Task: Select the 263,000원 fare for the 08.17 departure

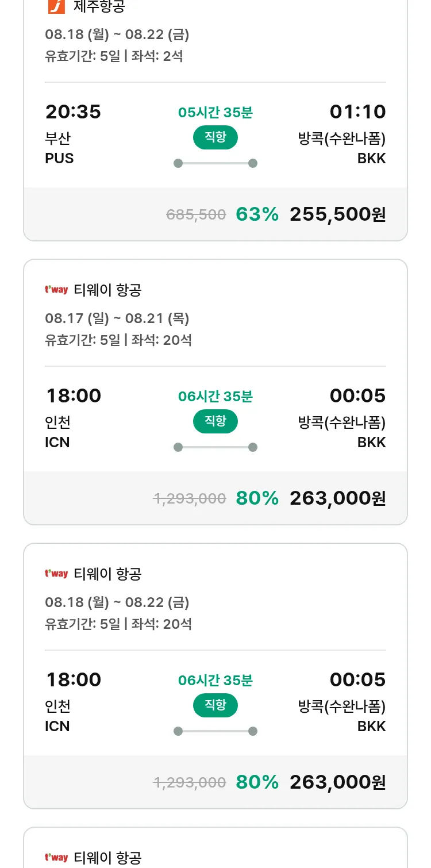Action: click(337, 498)
